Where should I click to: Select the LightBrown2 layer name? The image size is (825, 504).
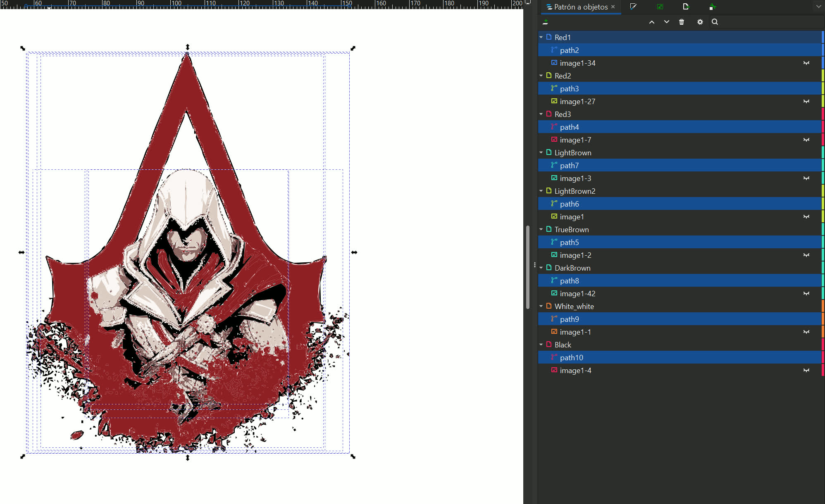coord(575,191)
